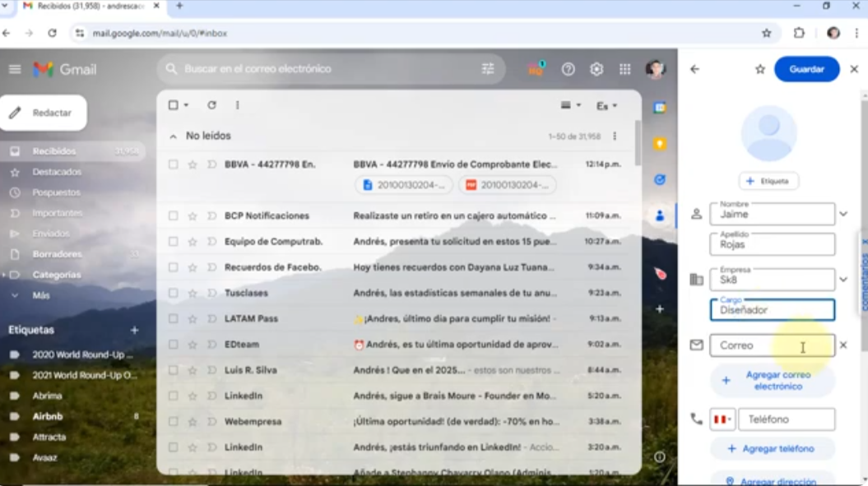Click the search options filter icon
The image size is (868, 486).
[x=488, y=68]
